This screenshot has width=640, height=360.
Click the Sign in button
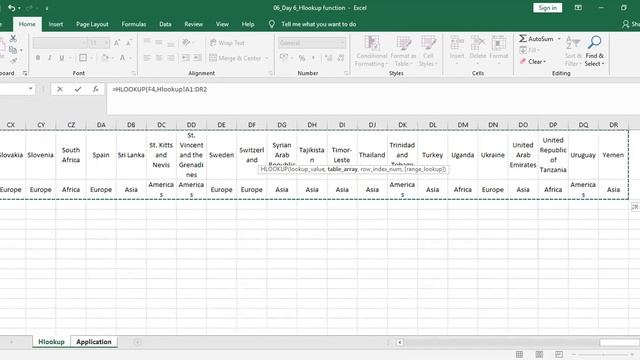click(547, 8)
